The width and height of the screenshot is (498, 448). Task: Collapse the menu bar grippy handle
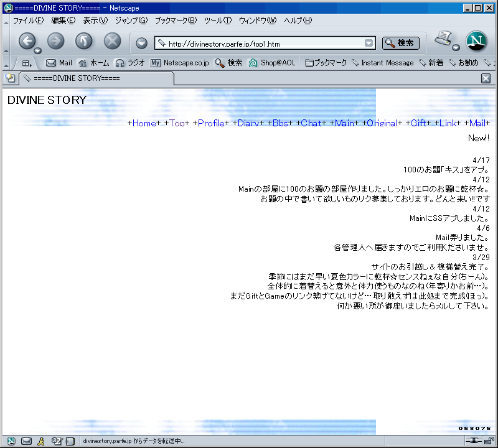[6, 22]
